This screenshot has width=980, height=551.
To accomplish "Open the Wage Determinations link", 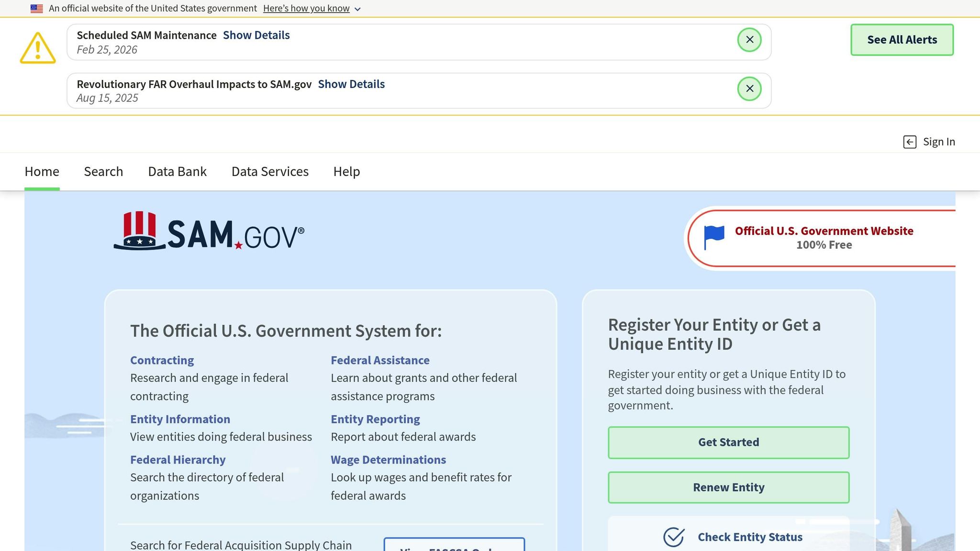I will coord(388,460).
